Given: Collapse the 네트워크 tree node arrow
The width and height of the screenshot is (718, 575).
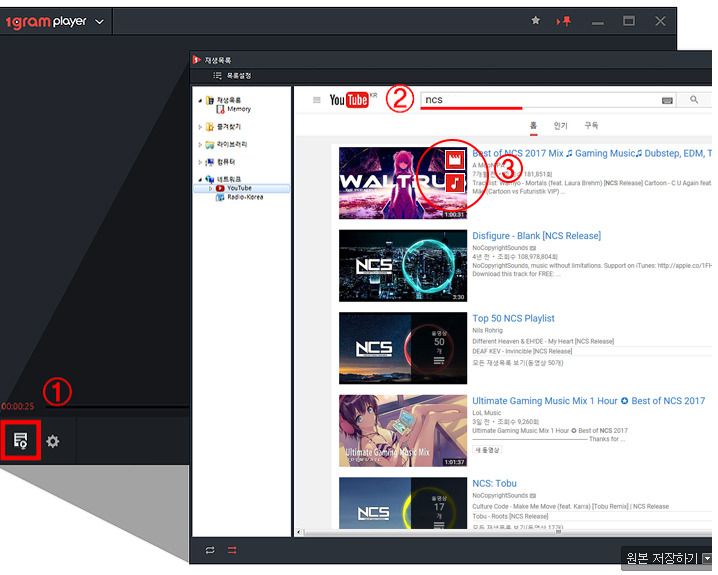Looking at the screenshot, I should (x=200, y=179).
